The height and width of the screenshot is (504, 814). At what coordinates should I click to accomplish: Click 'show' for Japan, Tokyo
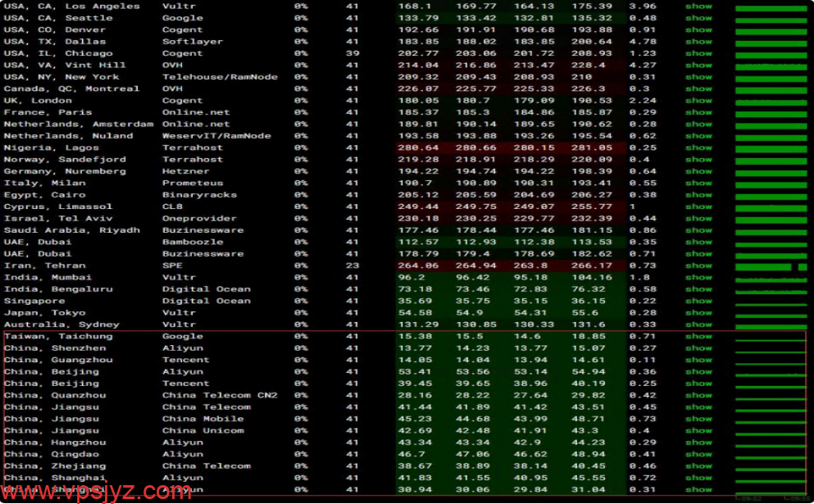698,313
